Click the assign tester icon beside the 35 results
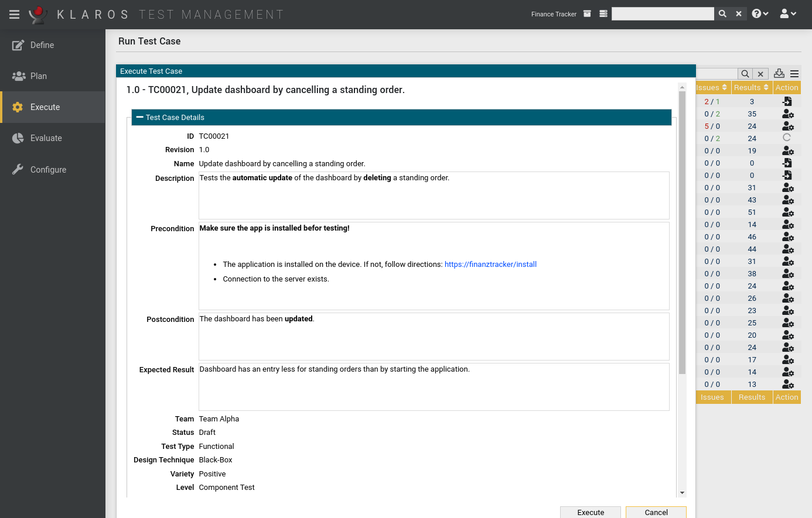This screenshot has width=812, height=518. (787, 114)
